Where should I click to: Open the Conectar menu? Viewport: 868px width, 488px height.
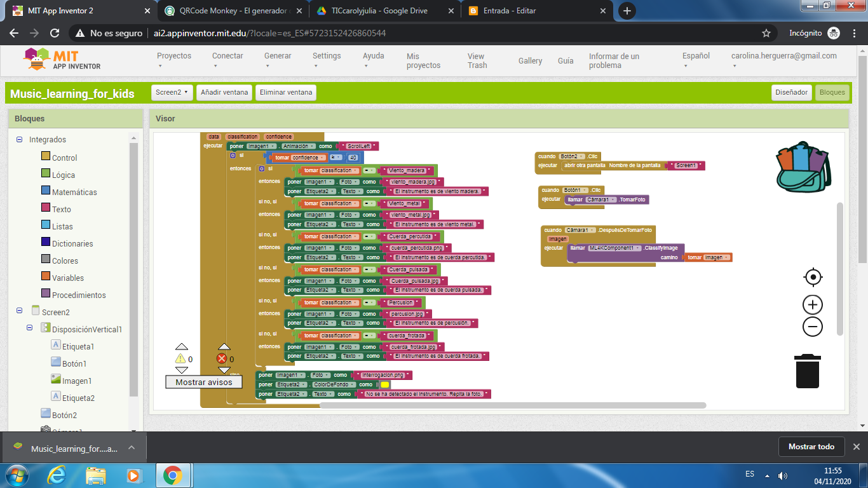(227, 60)
